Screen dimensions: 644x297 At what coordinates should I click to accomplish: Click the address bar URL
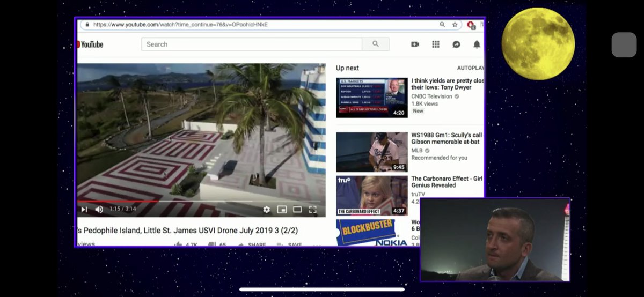tap(180, 25)
